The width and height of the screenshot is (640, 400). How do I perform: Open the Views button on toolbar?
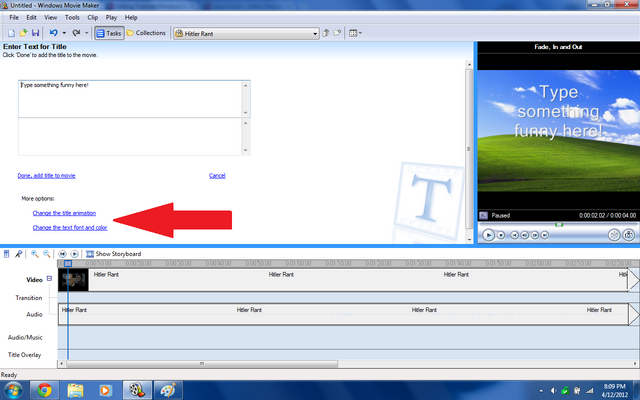(x=353, y=33)
